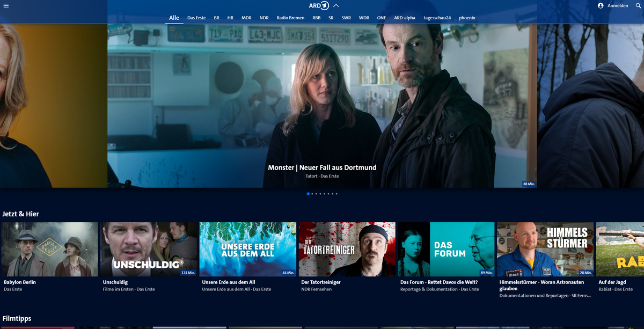644x329 pixels.
Task: Open the Der Tatortreiniger thumbnail
Action: point(347,249)
